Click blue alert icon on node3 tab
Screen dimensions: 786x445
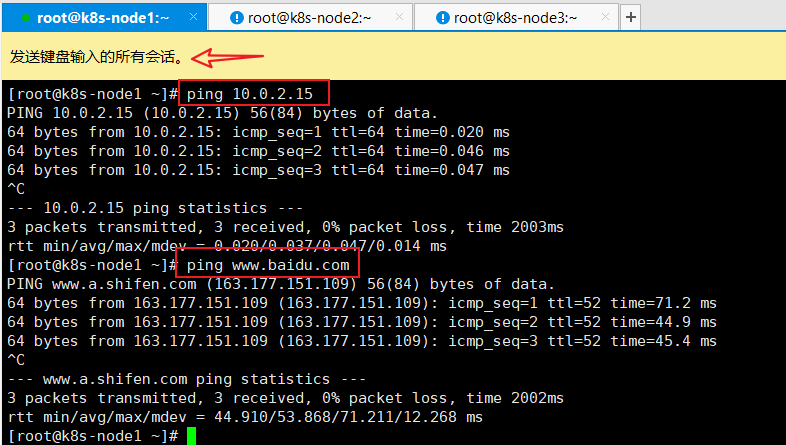coord(443,18)
